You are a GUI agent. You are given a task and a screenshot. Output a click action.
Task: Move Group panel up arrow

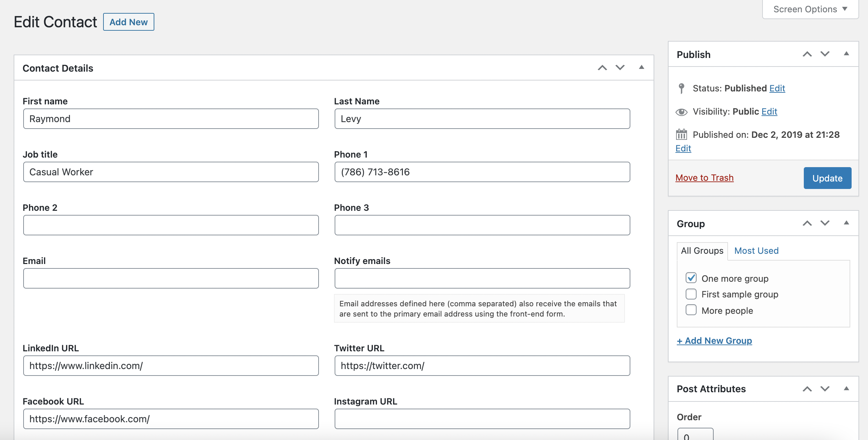[x=807, y=223]
